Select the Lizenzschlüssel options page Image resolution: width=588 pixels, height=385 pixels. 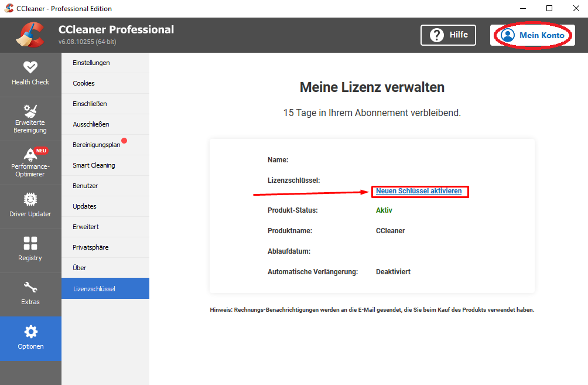click(x=105, y=288)
